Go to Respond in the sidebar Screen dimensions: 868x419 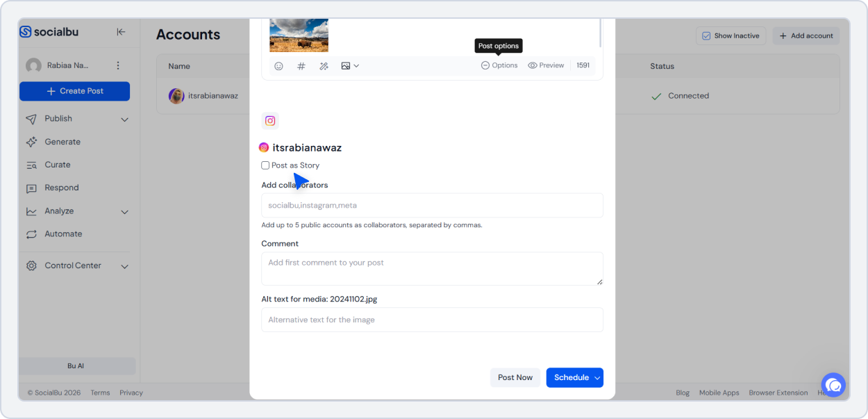[62, 188]
